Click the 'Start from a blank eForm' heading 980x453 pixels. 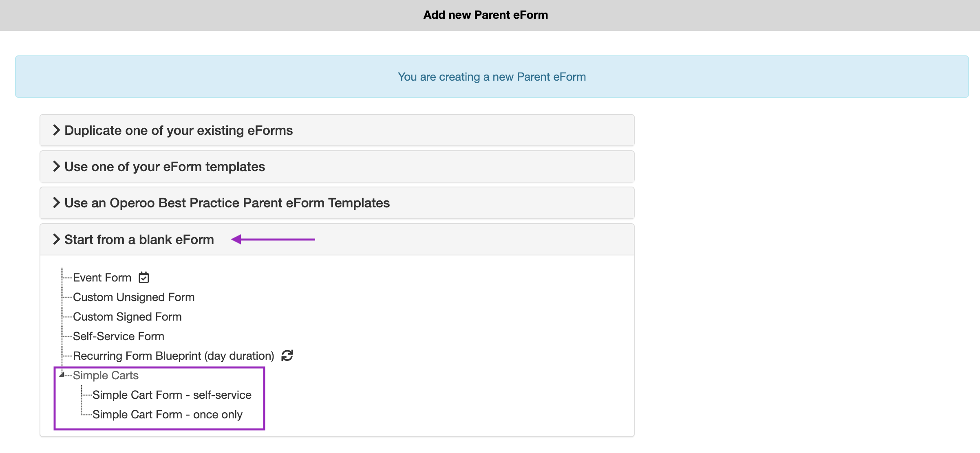pos(139,240)
